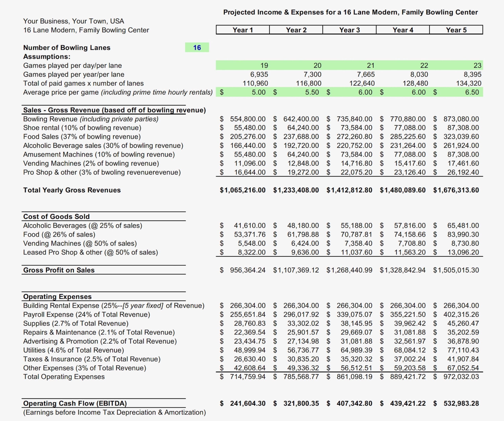Select the Year 5 column header
This screenshot has height=421, width=504.
tap(456, 30)
